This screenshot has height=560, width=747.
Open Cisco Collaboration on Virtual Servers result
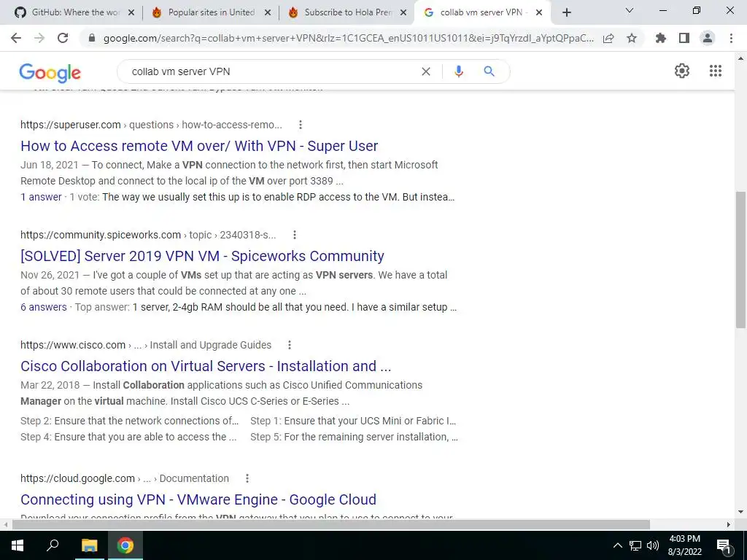pos(206,366)
